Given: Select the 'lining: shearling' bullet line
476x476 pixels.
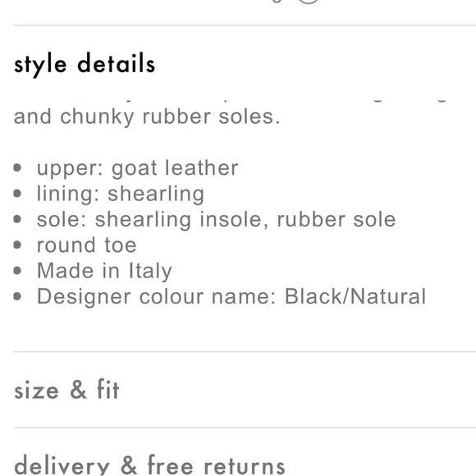Looking at the screenshot, I should tap(121, 194).
